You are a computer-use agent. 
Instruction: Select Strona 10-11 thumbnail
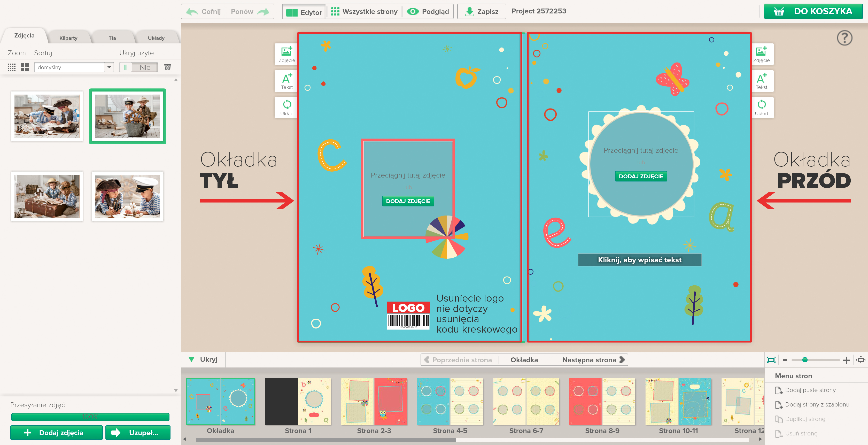(678, 401)
